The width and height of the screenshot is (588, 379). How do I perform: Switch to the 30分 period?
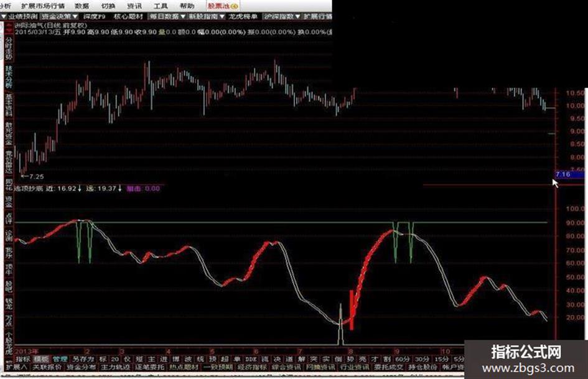pos(422,359)
